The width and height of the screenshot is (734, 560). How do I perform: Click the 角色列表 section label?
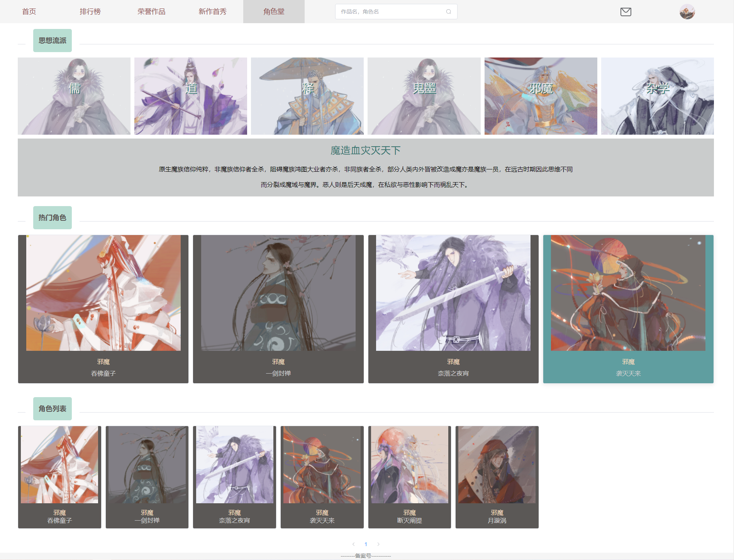pyautogui.click(x=53, y=409)
